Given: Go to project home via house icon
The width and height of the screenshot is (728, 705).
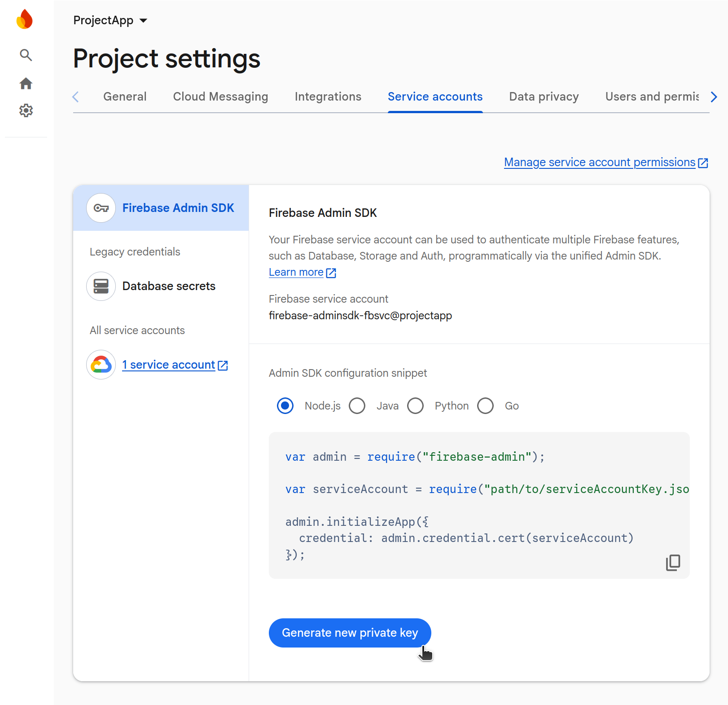Looking at the screenshot, I should tap(26, 84).
